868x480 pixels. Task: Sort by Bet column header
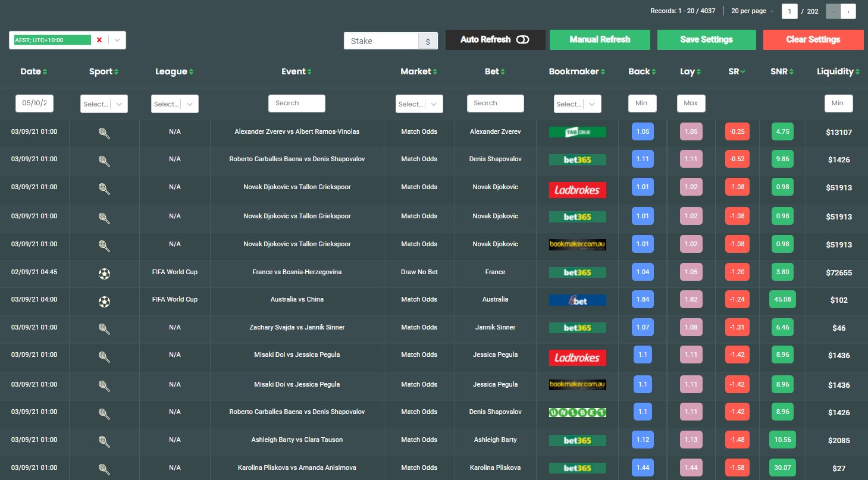(x=496, y=71)
